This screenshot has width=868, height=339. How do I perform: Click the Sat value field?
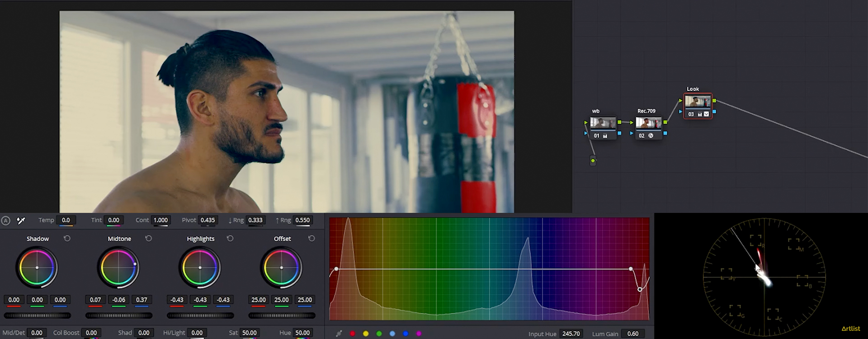coord(249,333)
